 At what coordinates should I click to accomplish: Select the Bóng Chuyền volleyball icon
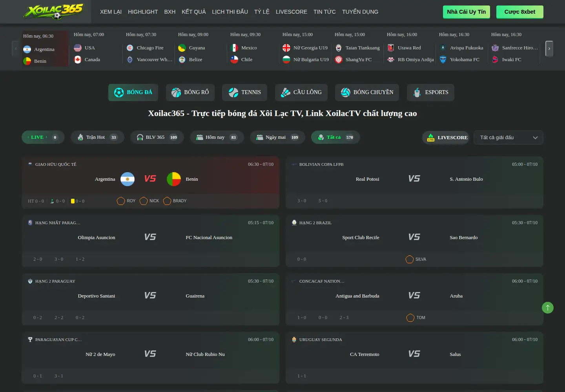click(346, 93)
